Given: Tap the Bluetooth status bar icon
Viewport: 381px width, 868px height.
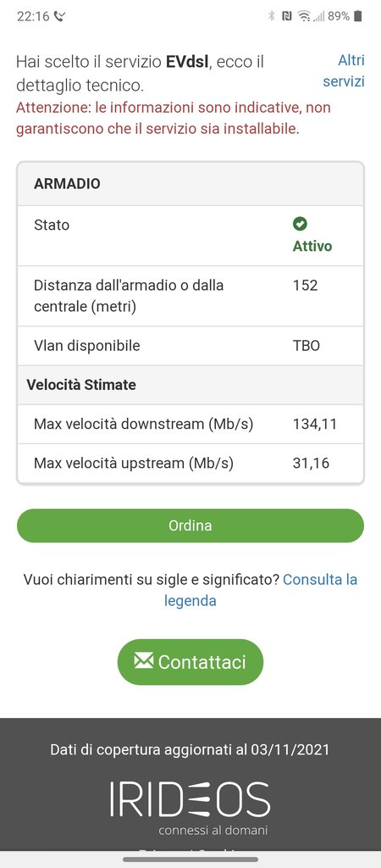Looking at the screenshot, I should tap(272, 16).
